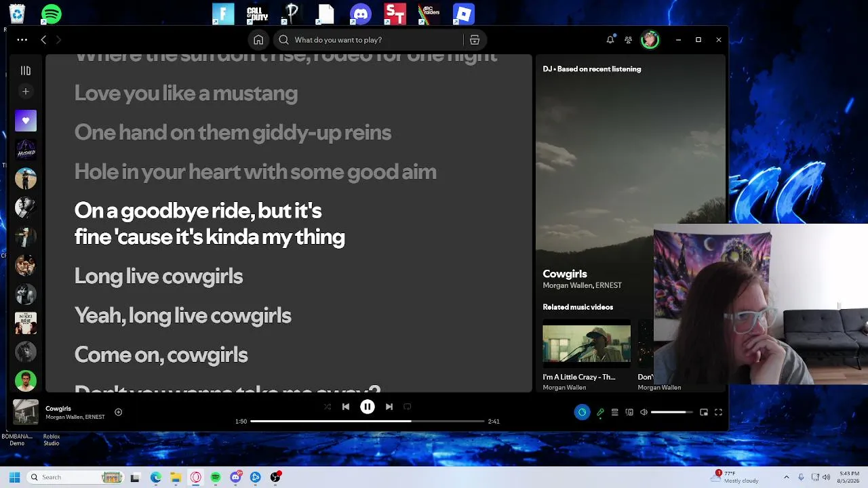Open the Liked Songs playlist
The width and height of the screenshot is (868, 488).
26,121
